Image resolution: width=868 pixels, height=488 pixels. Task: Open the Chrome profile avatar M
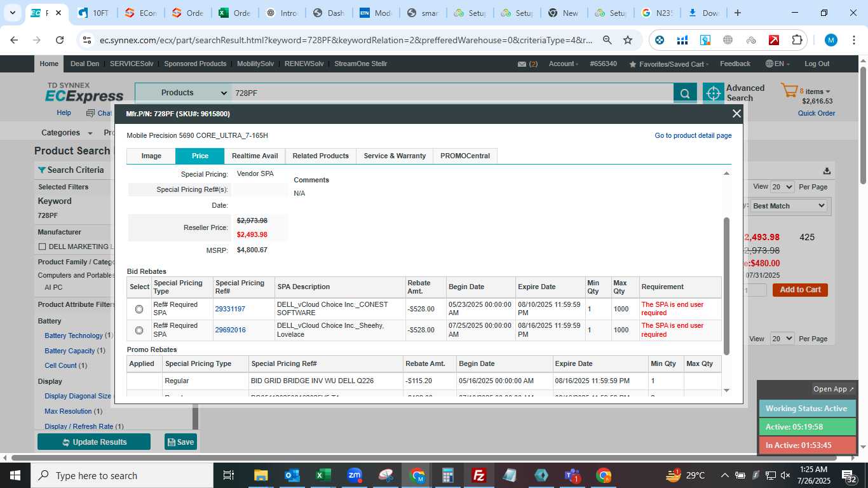pos(831,40)
